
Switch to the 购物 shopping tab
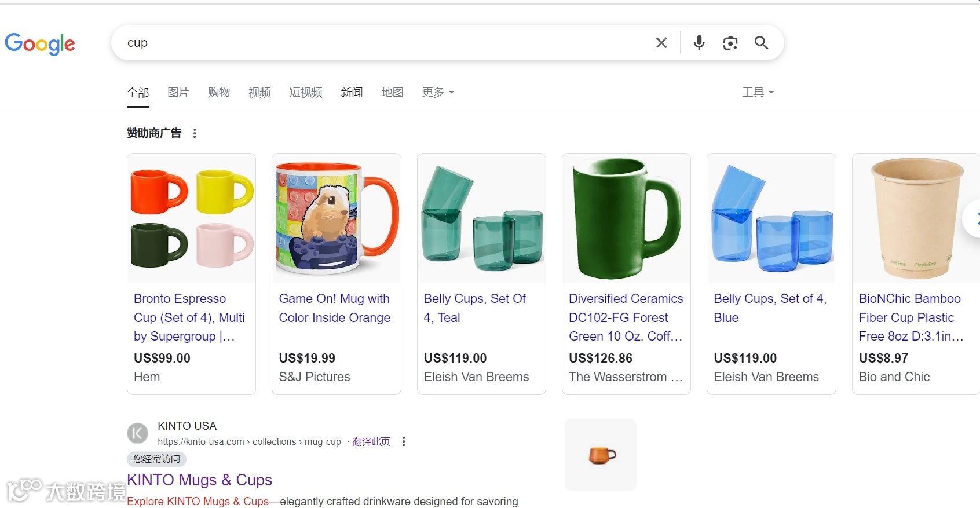[219, 92]
